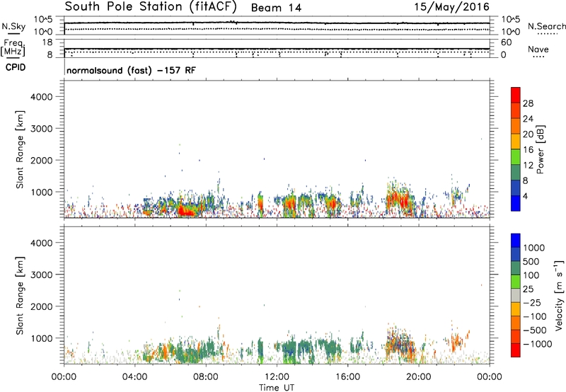This screenshot has width=566, height=392.
Task: Click 'normalsound (fast) -157 RF' text
Action: coord(132,70)
